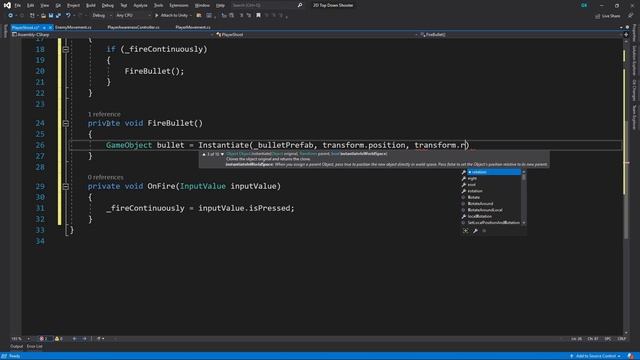The width and height of the screenshot is (640, 360).
Task: Switch to the PlayerAwarenessController.cs tab
Action: [133, 27]
